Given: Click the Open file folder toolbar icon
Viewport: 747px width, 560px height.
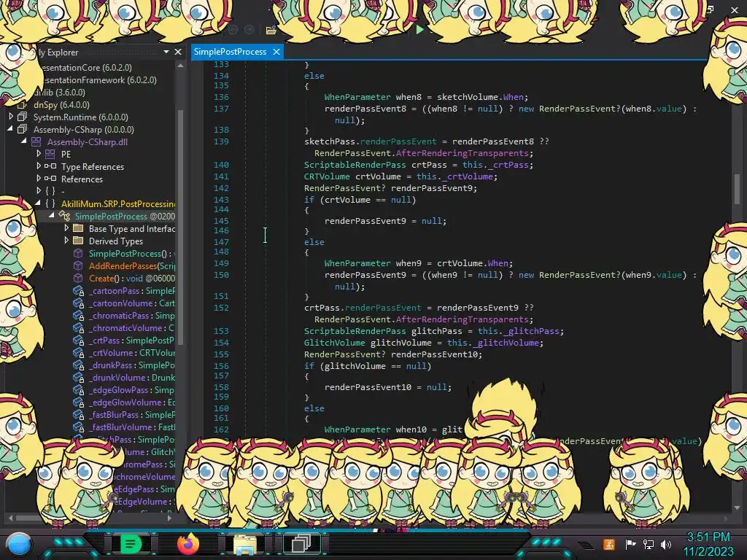Looking at the screenshot, I should pos(271,31).
